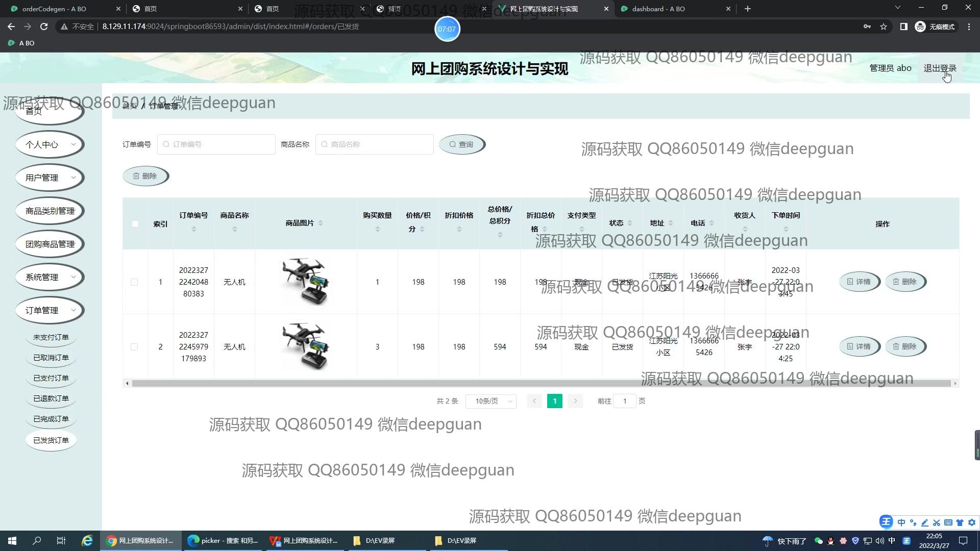Expand the 个人中心 sidebar menu
The height and width of the screenshot is (551, 980).
[x=50, y=144]
